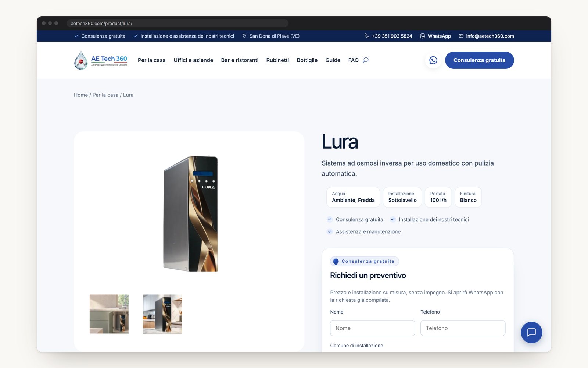Click the Acqua Ambiente, Fredda spec chip
The image size is (588, 368).
[x=353, y=197]
